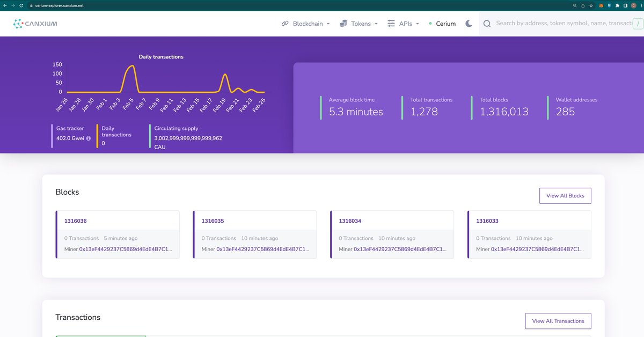Image resolution: width=644 pixels, height=337 pixels.
Task: Click the 5.3 minutes average block time
Action: 355,112
